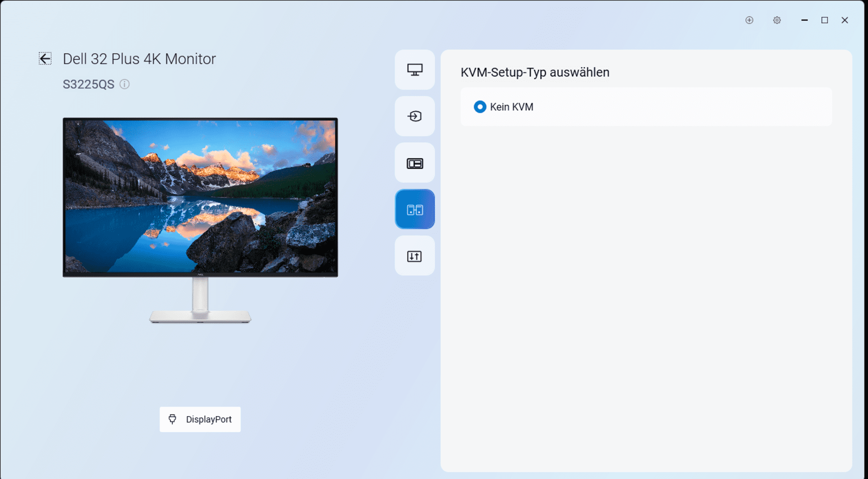The height and width of the screenshot is (479, 868).
Task: Maximize the application window
Action: 825,20
